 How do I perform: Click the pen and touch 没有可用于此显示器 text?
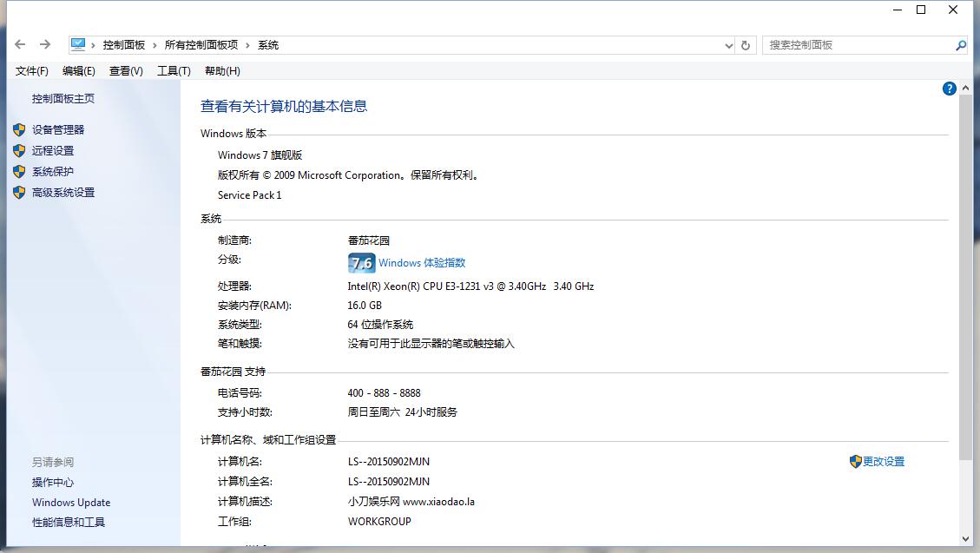(x=431, y=344)
